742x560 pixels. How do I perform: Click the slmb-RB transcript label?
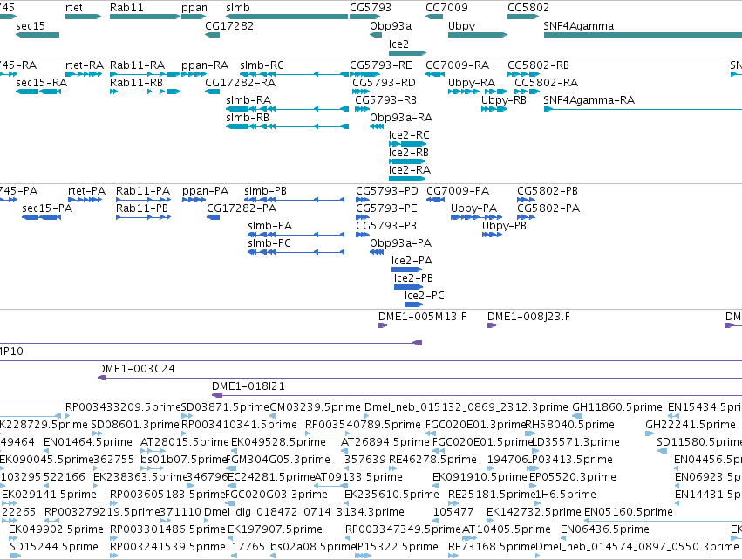[x=248, y=118]
